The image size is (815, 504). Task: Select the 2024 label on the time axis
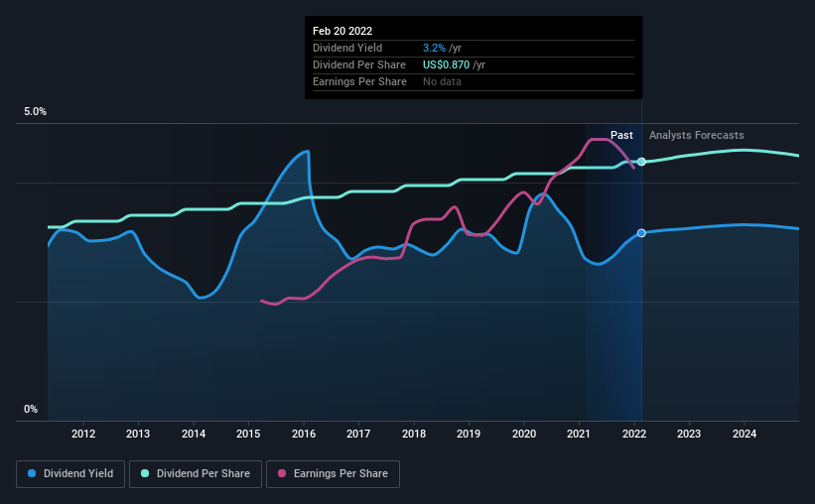pyautogui.click(x=745, y=434)
